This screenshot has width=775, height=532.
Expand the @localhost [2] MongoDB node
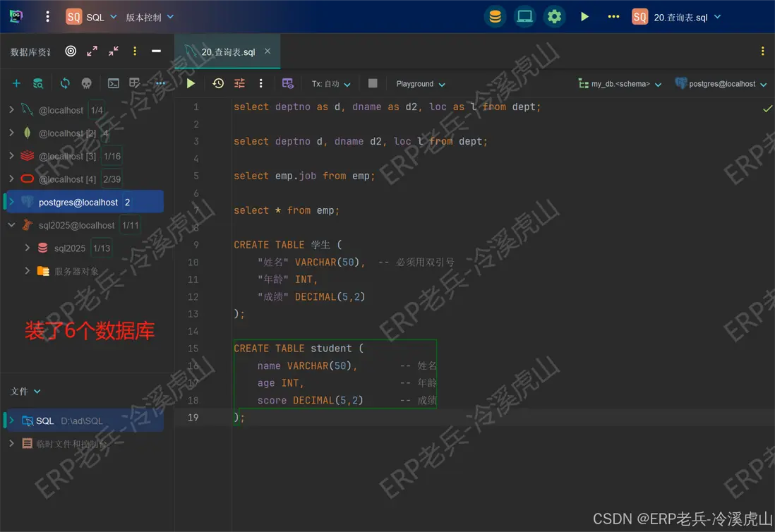(11, 133)
